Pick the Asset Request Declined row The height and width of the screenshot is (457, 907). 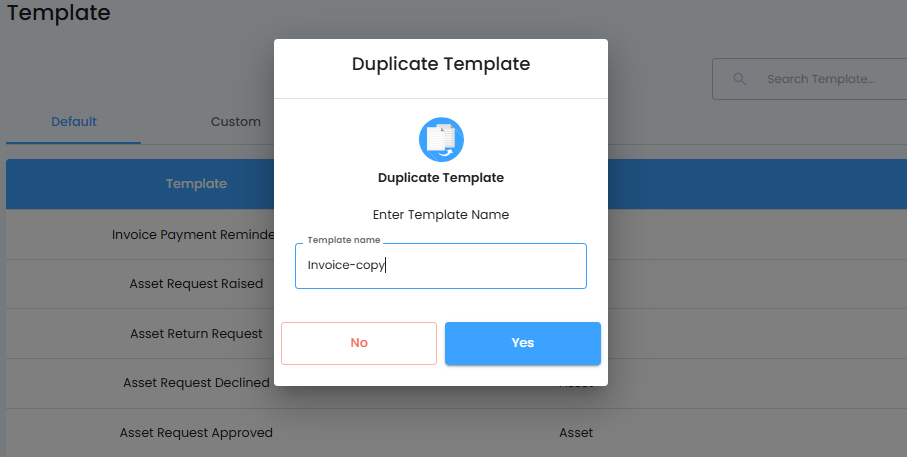tap(196, 382)
